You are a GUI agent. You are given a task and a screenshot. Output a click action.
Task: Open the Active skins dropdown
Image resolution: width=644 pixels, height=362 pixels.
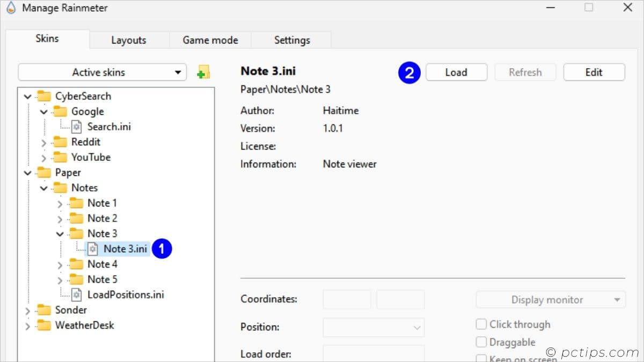coord(102,72)
